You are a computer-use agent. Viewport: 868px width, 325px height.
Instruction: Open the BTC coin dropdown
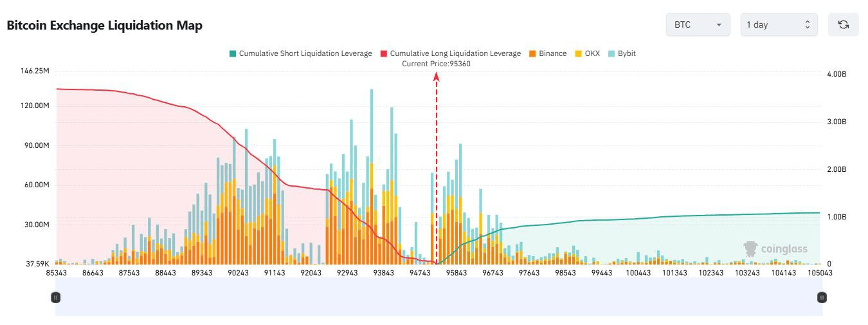coord(698,24)
